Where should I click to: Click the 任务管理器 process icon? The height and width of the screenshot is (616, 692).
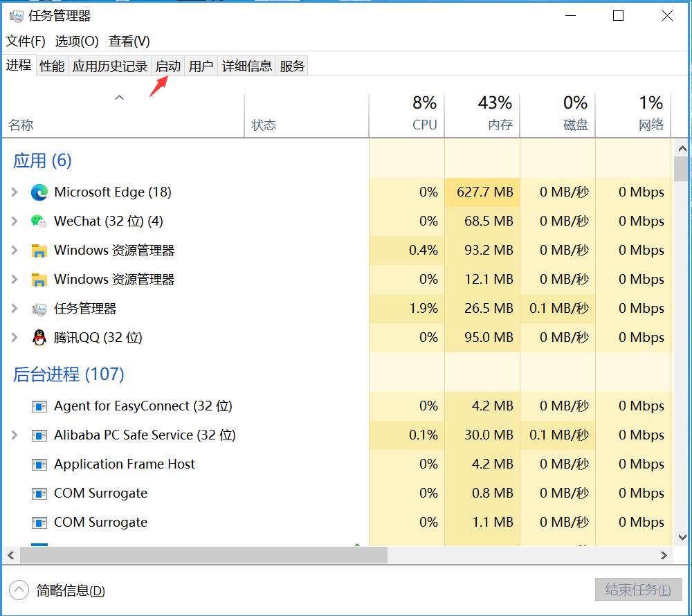pos(39,309)
